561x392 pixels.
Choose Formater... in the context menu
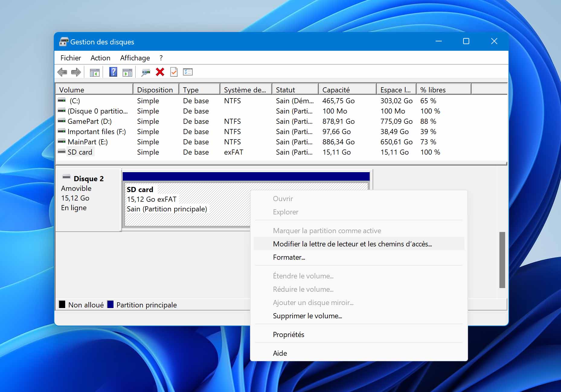pyautogui.click(x=359, y=257)
